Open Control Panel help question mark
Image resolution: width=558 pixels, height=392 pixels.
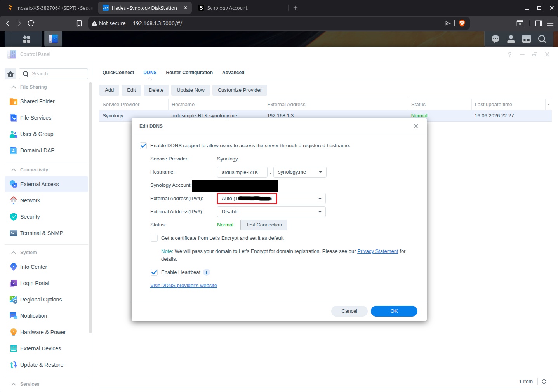pyautogui.click(x=510, y=54)
